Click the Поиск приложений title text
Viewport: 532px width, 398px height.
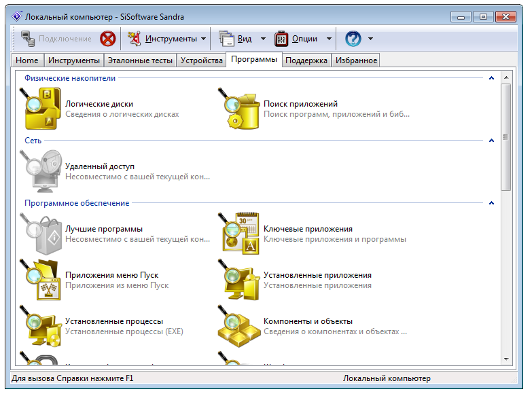300,104
